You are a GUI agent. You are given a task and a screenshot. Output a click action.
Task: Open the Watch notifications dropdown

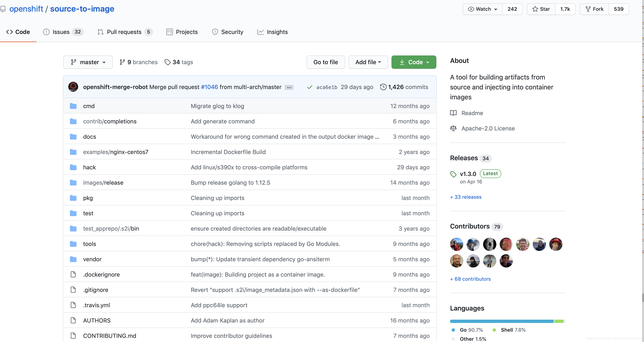point(482,9)
